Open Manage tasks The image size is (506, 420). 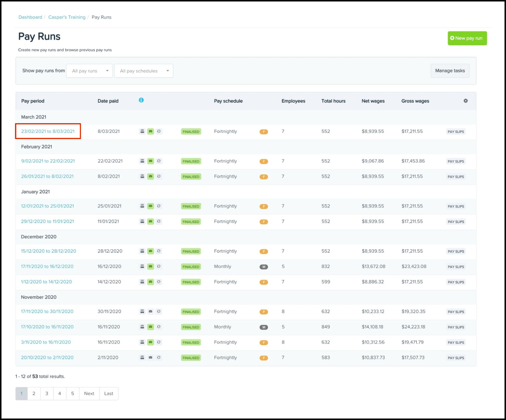point(450,71)
